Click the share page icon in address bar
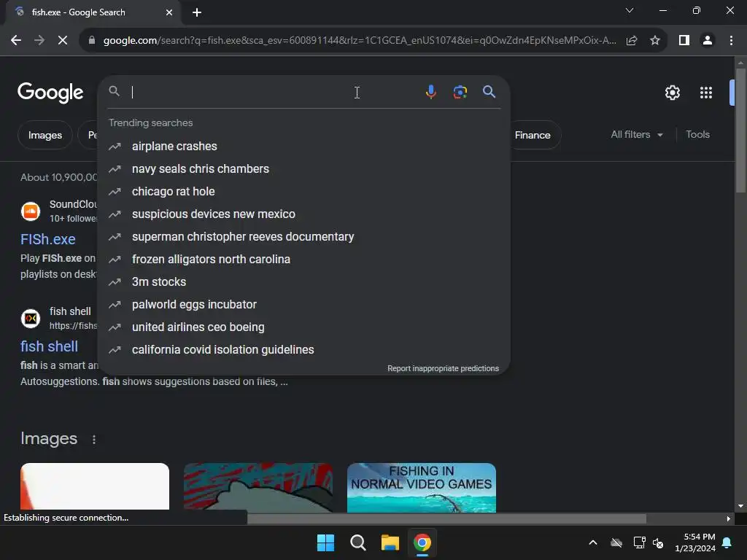747x560 pixels. [632, 41]
